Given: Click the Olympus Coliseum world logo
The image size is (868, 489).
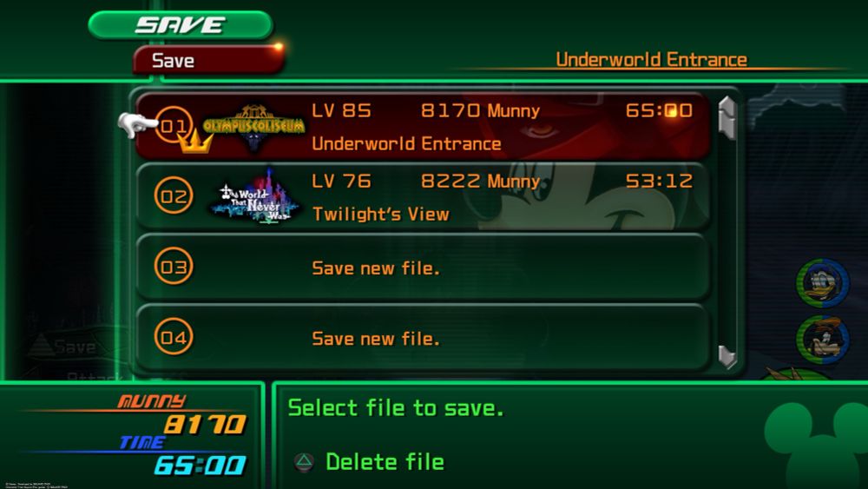Looking at the screenshot, I should pyautogui.click(x=254, y=127).
